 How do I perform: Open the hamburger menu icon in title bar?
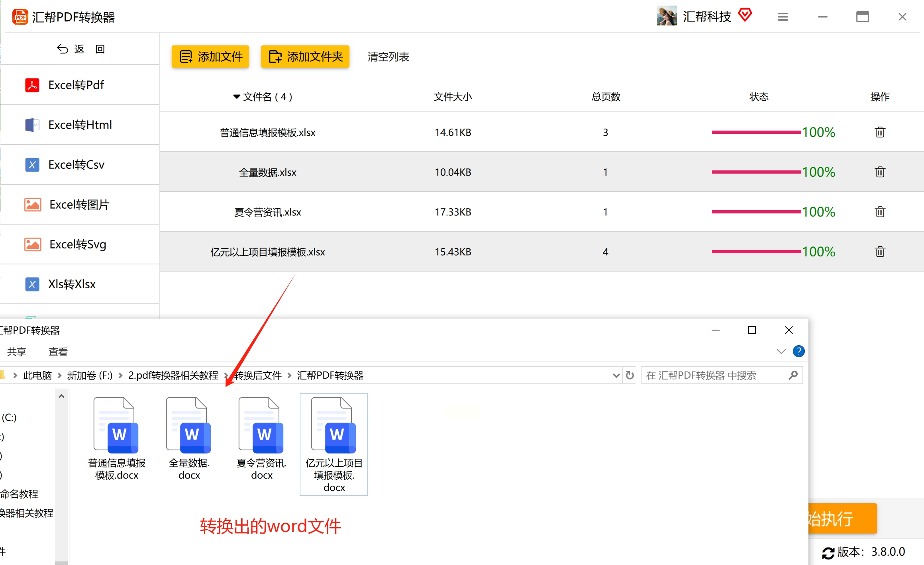pyautogui.click(x=783, y=17)
